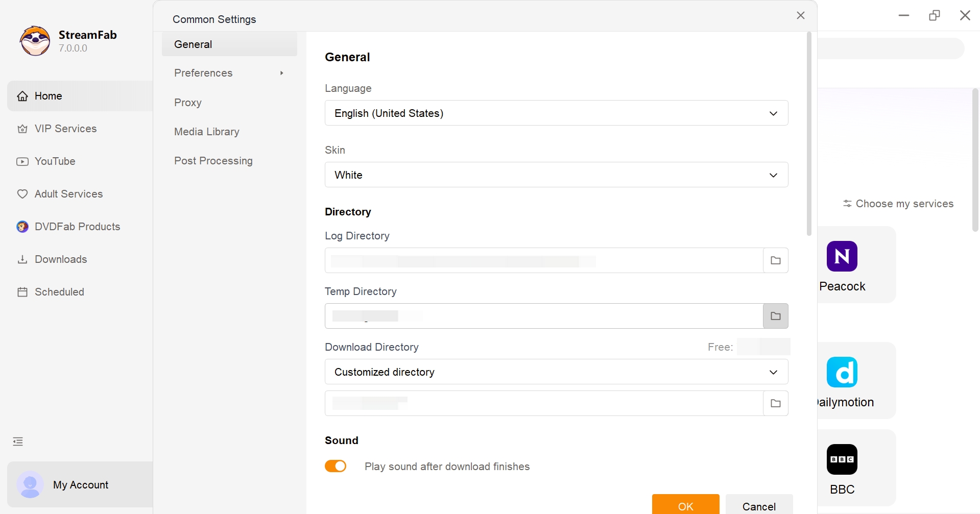Click the Peacock service icon

click(x=842, y=256)
